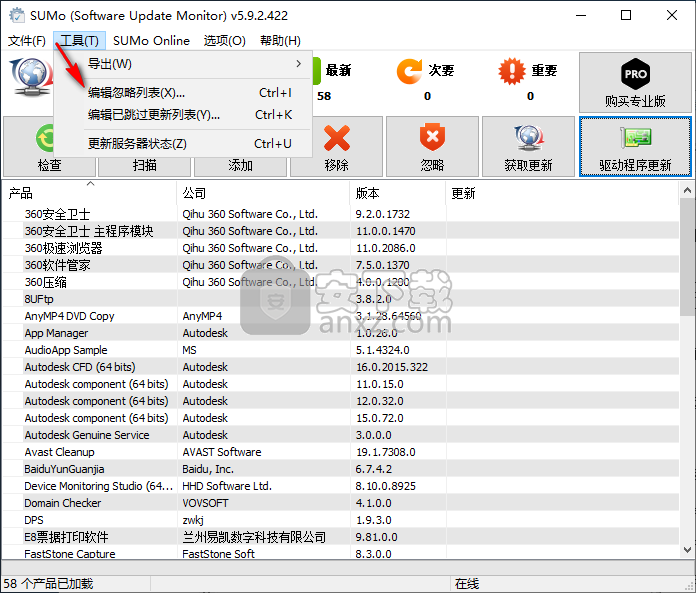Select Autodesk component version 11.0.15.0

tap(341, 384)
